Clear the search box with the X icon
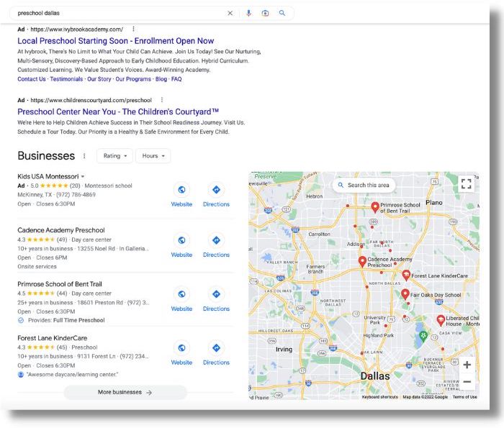 click(x=230, y=13)
